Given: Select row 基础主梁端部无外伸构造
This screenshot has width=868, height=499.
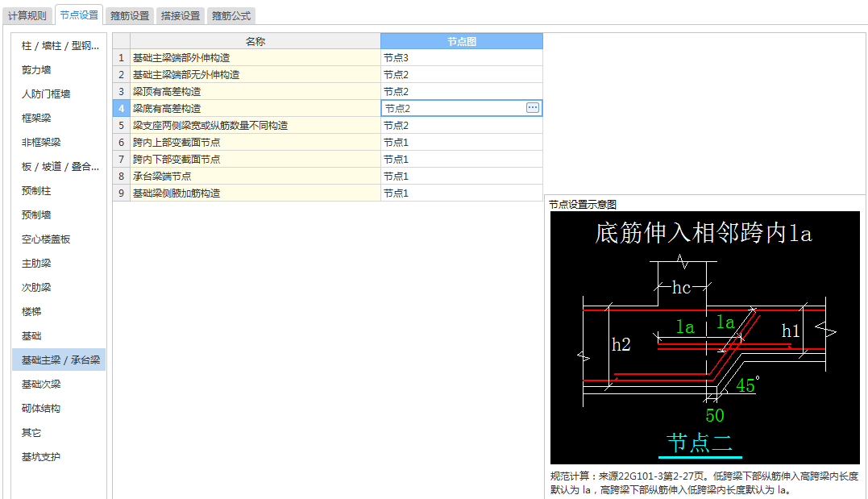Looking at the screenshot, I should click(x=255, y=75).
